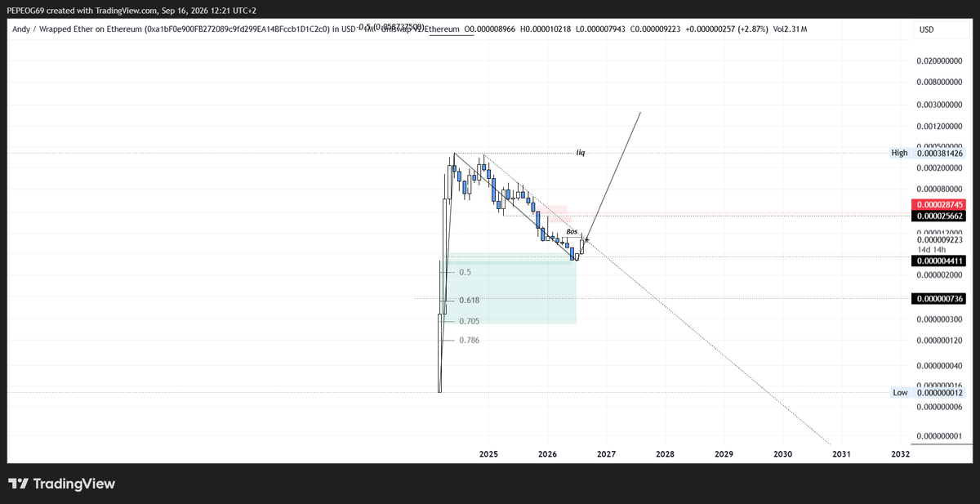Image resolution: width=980 pixels, height=504 pixels.
Task: Click the 2027 time axis label
Action: (x=606, y=453)
